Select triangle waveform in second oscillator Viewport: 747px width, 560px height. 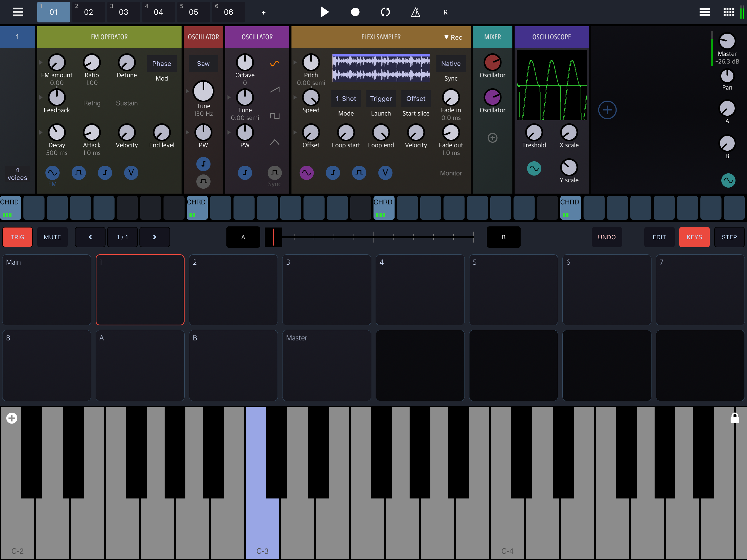275,142
